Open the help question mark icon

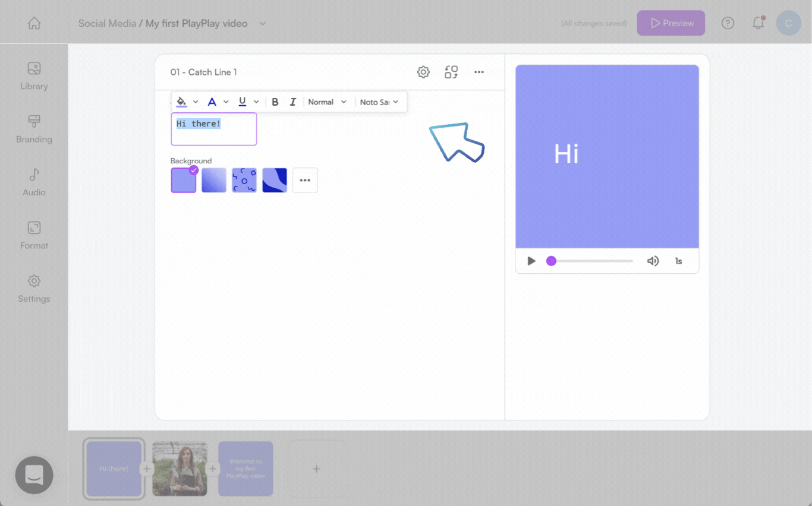point(728,23)
